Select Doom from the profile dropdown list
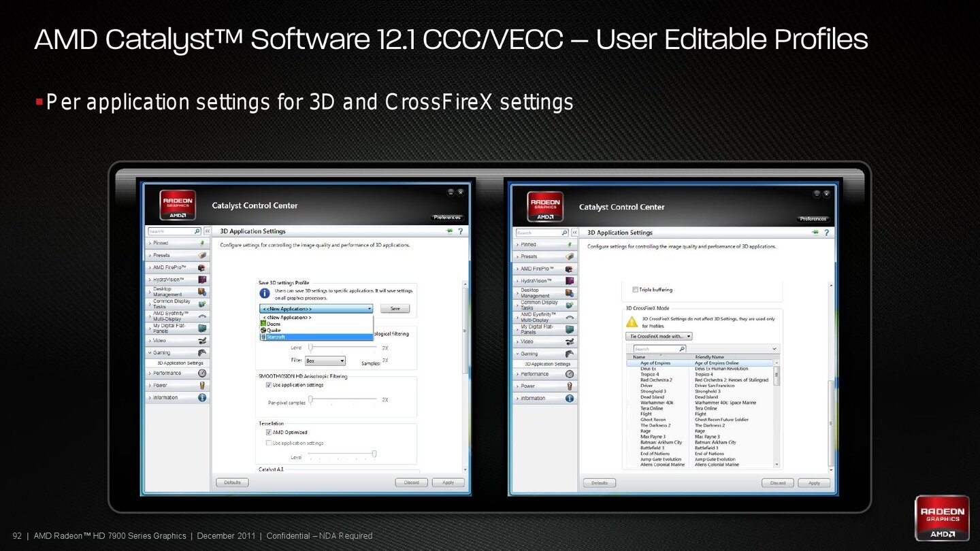The height and width of the screenshot is (551, 980). [316, 324]
